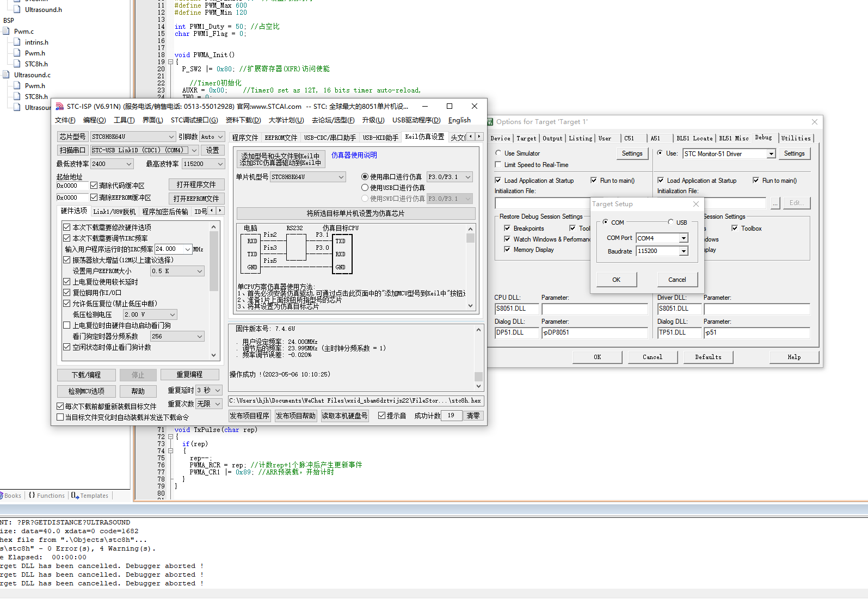This screenshot has height=599, width=868.
Task: Switch to Link1/U8W脱机 tab
Action: point(114,212)
